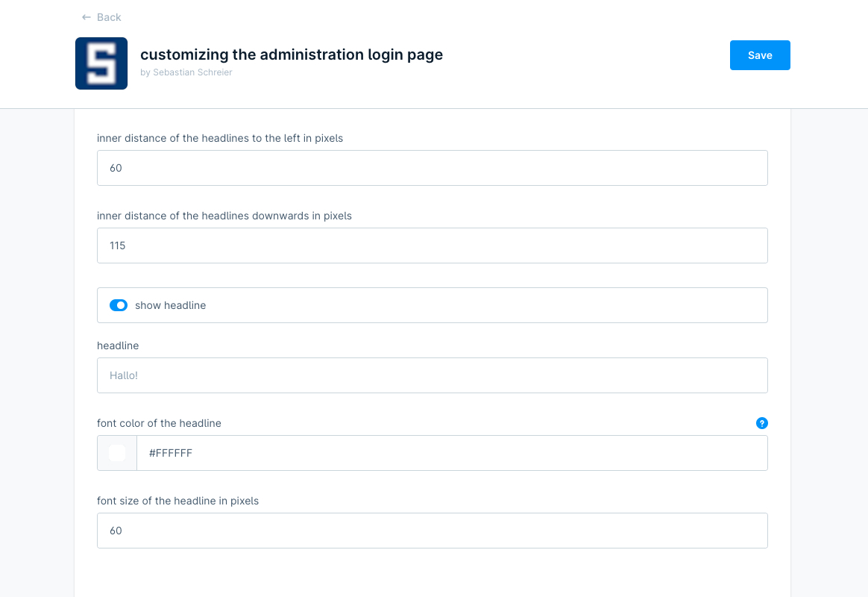Click the headline downward distance label
The width and height of the screenshot is (868, 597).
coord(224,216)
